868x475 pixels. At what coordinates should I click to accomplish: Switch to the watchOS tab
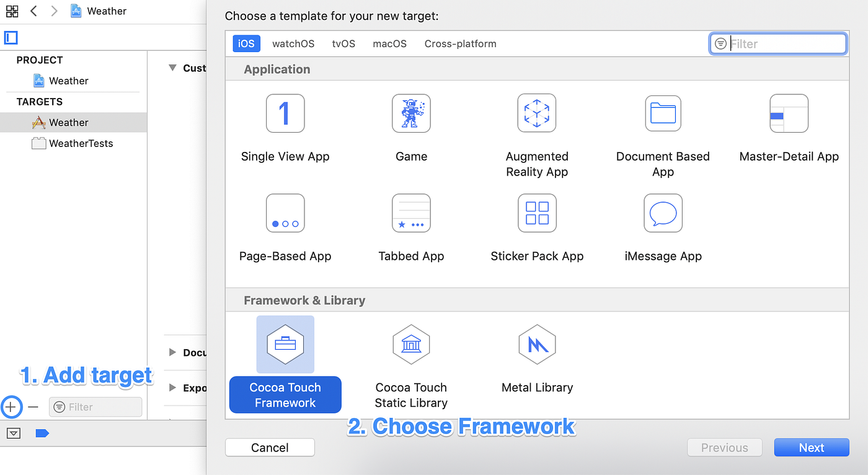(293, 43)
